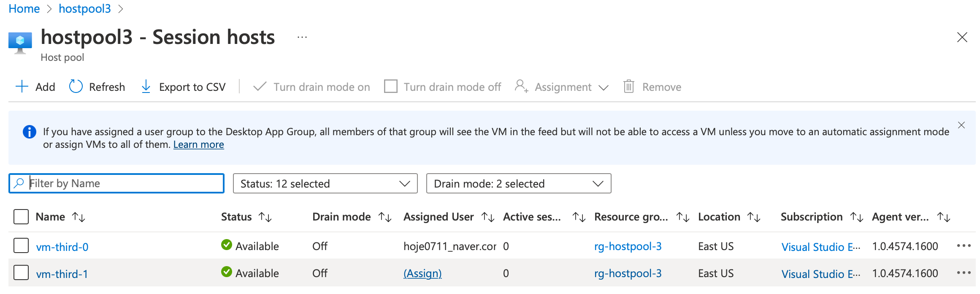Open the ellipsis menu beside the page title
This screenshot has width=980, height=294.
[x=302, y=37]
